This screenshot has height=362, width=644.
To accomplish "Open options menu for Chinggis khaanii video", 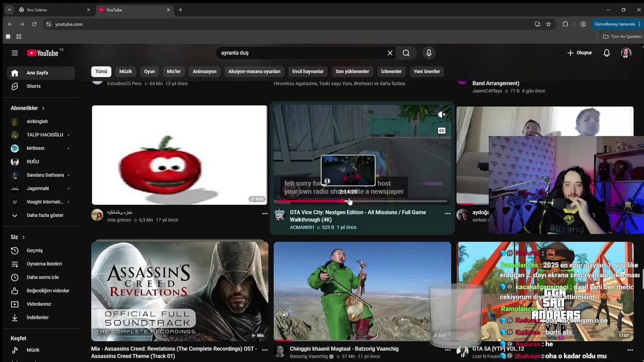I will point(447,350).
